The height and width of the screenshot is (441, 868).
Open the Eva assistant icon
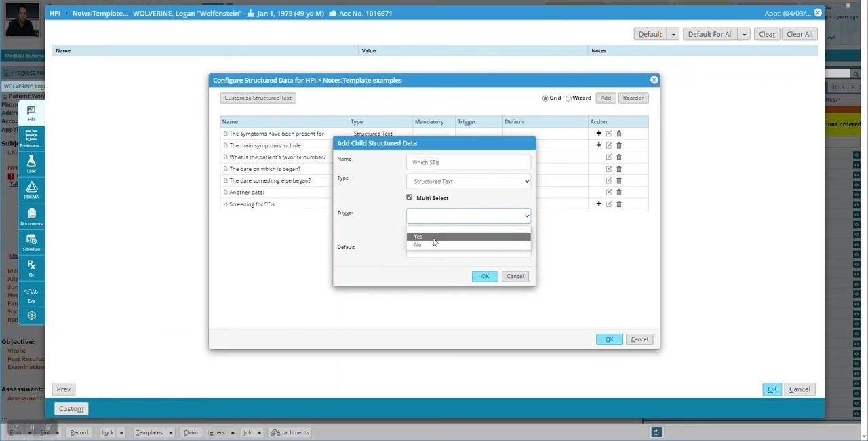coord(31,294)
